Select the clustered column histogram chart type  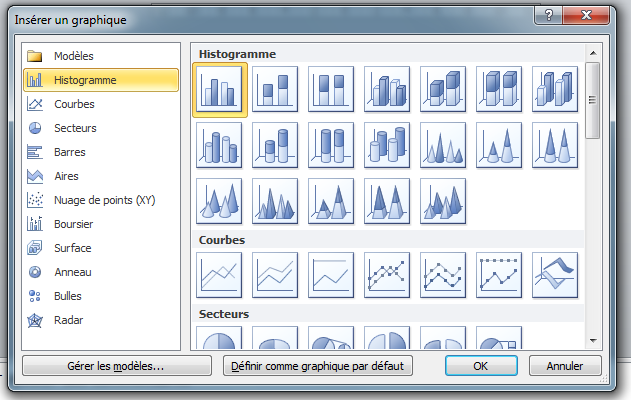[x=219, y=89]
